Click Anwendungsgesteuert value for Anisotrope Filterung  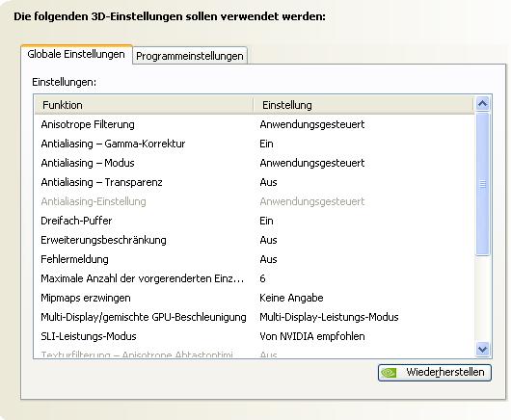click(x=312, y=124)
